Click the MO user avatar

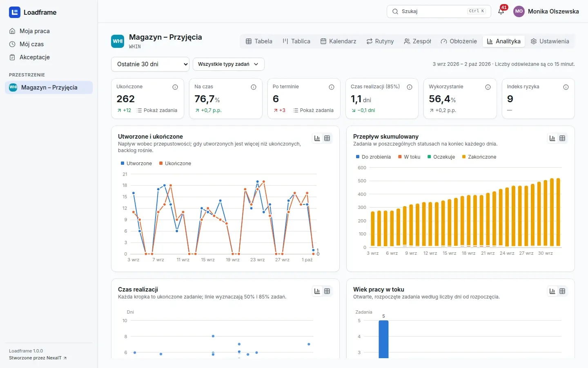519,11
